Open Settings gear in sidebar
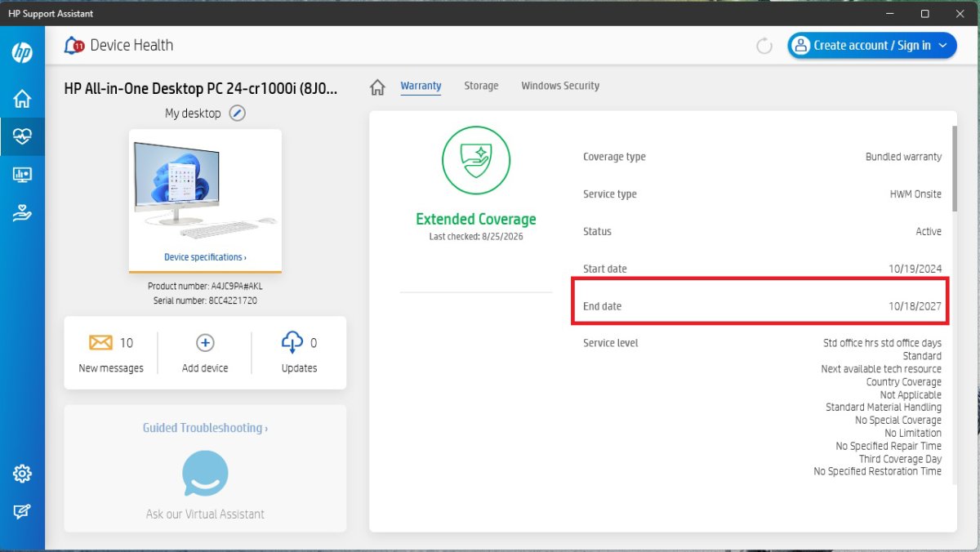 [x=22, y=474]
